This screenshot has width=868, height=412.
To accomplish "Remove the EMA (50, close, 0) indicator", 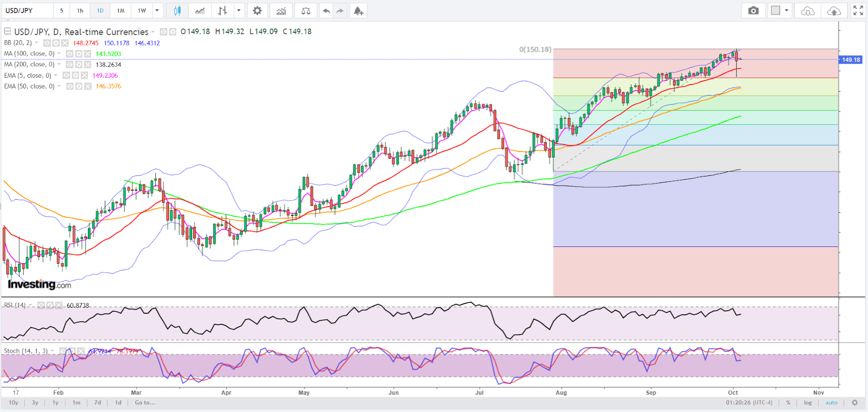I will [x=87, y=86].
